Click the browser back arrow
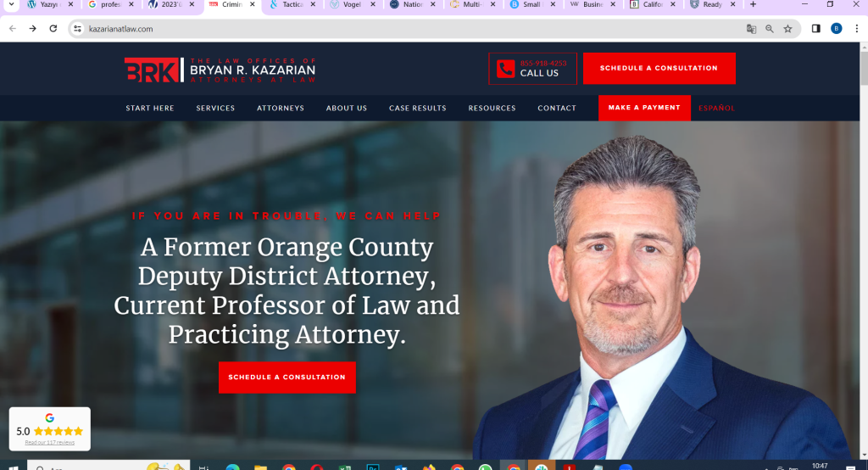The width and height of the screenshot is (868, 470). coord(13,29)
